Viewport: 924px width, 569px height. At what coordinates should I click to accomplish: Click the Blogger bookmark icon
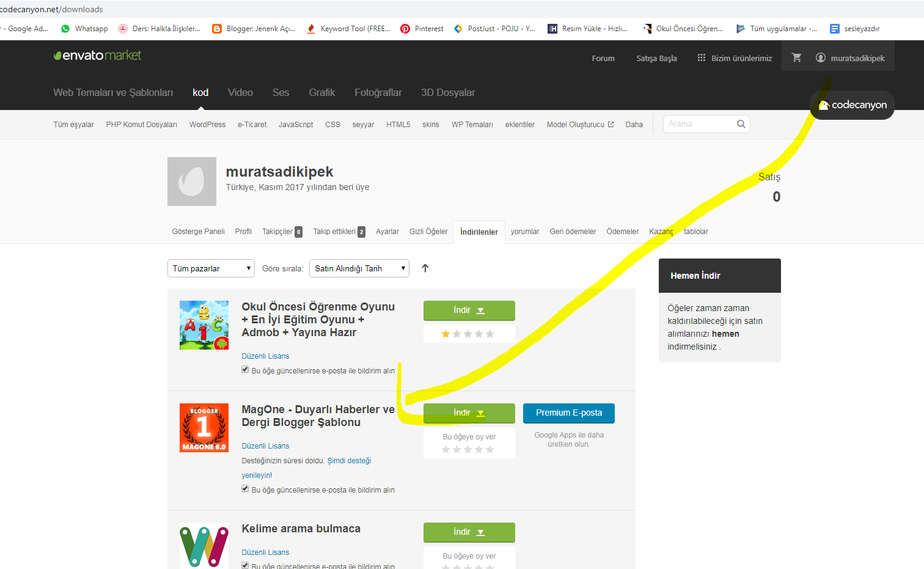point(217,29)
